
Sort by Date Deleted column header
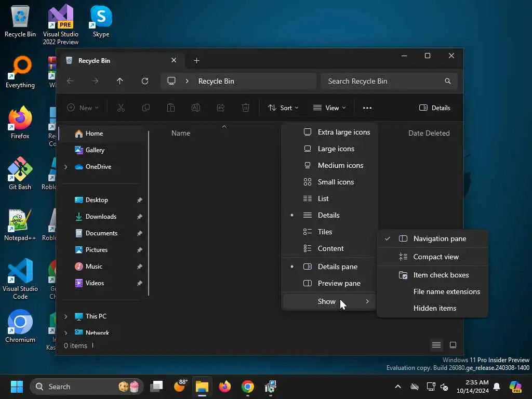[x=429, y=133]
